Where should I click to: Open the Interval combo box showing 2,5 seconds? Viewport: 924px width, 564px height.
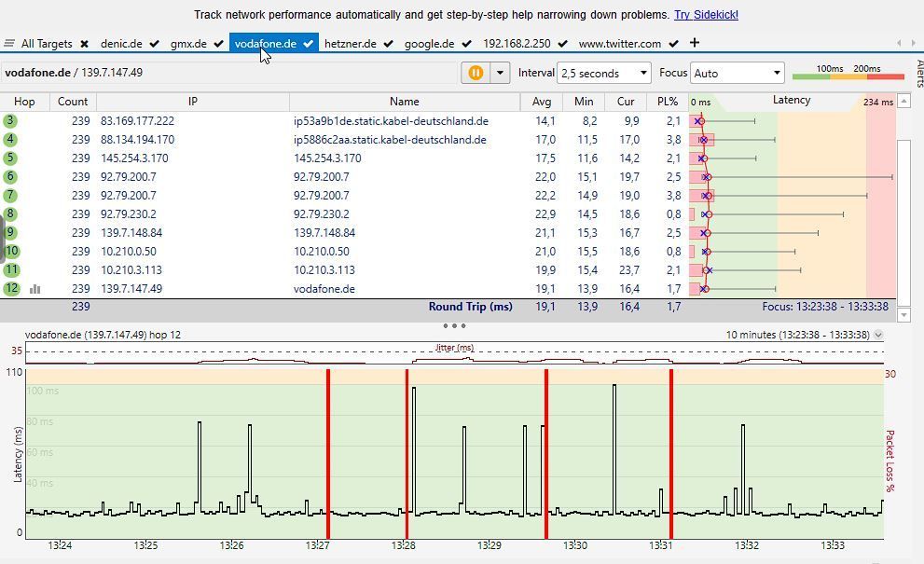(x=604, y=73)
